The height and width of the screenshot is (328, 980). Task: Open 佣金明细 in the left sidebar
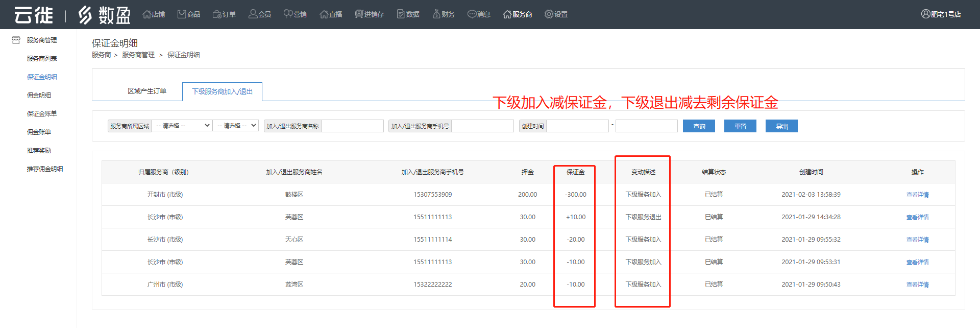pyautogui.click(x=39, y=96)
